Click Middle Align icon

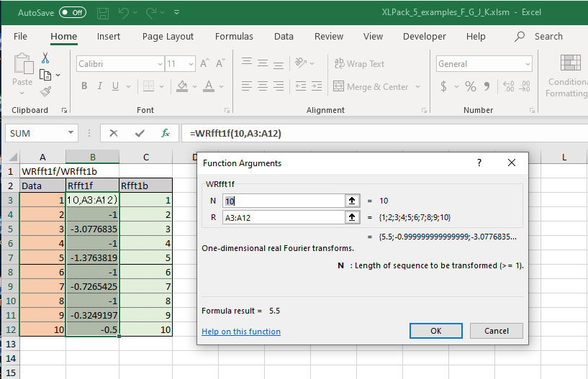263,63
